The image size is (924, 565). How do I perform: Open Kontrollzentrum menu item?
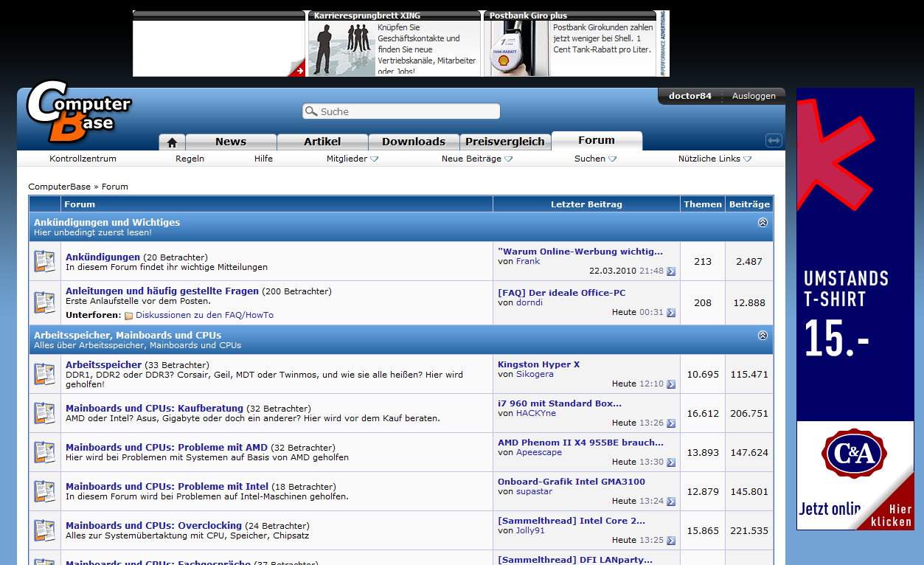pyautogui.click(x=83, y=159)
